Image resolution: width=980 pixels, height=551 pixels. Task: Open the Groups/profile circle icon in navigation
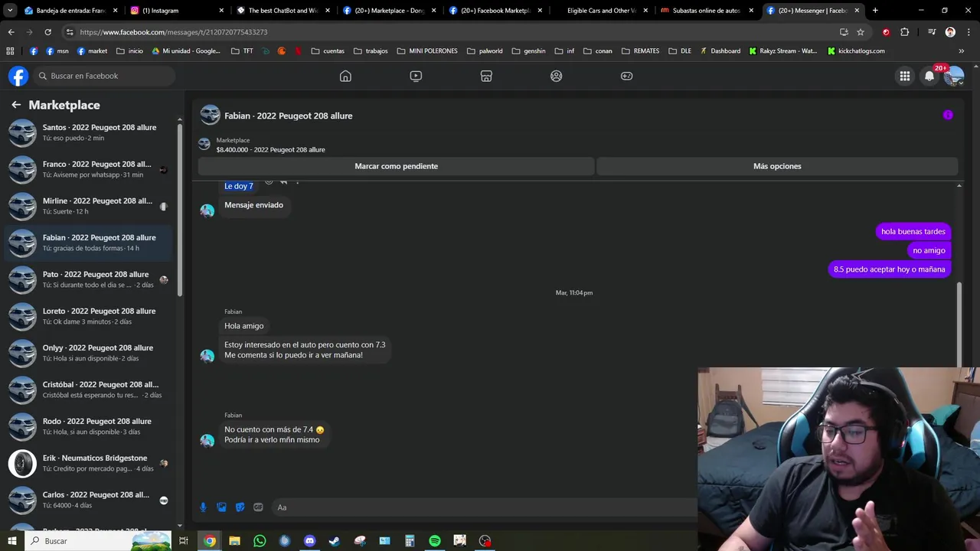[x=557, y=76]
